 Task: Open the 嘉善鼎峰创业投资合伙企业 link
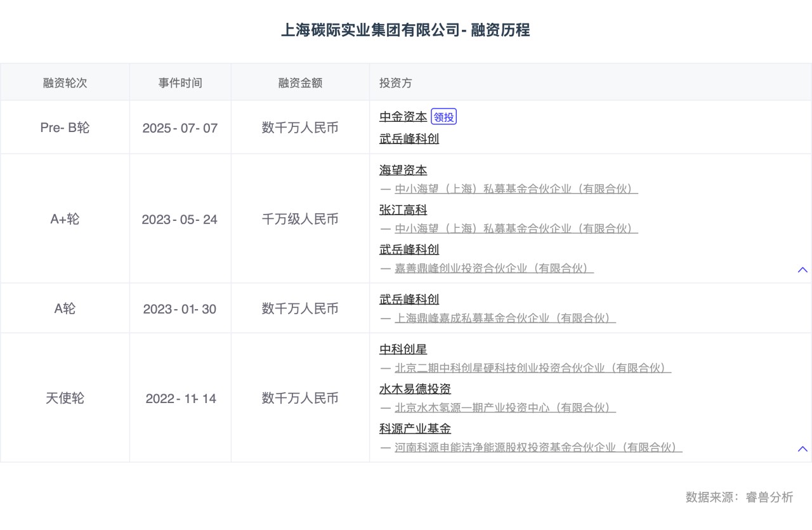point(494,268)
